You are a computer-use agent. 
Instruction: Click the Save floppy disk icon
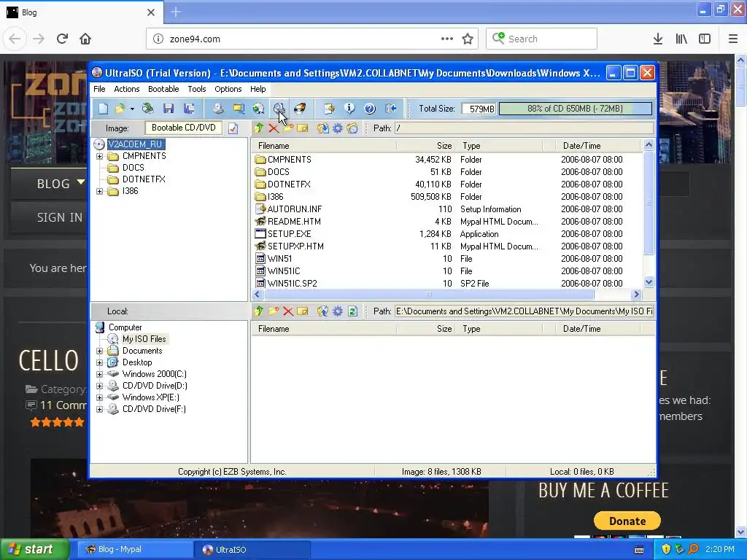click(169, 109)
